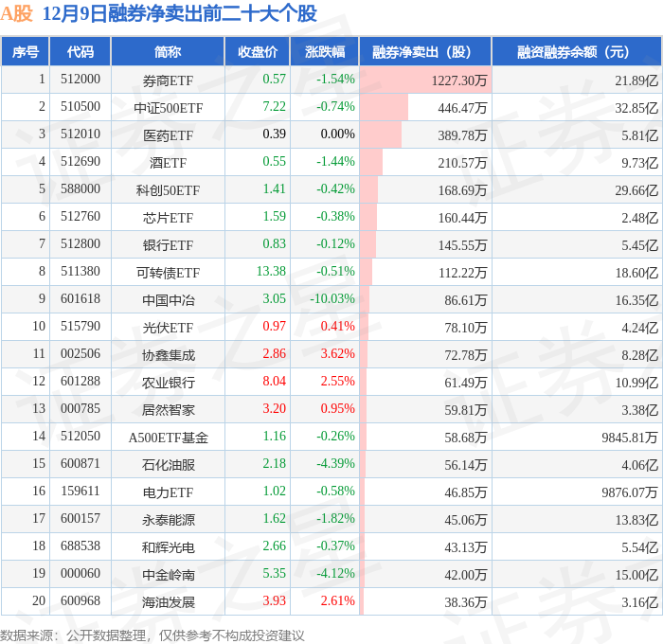Click the 简称 column header
Screen dimensions: 663x644
(x=168, y=51)
